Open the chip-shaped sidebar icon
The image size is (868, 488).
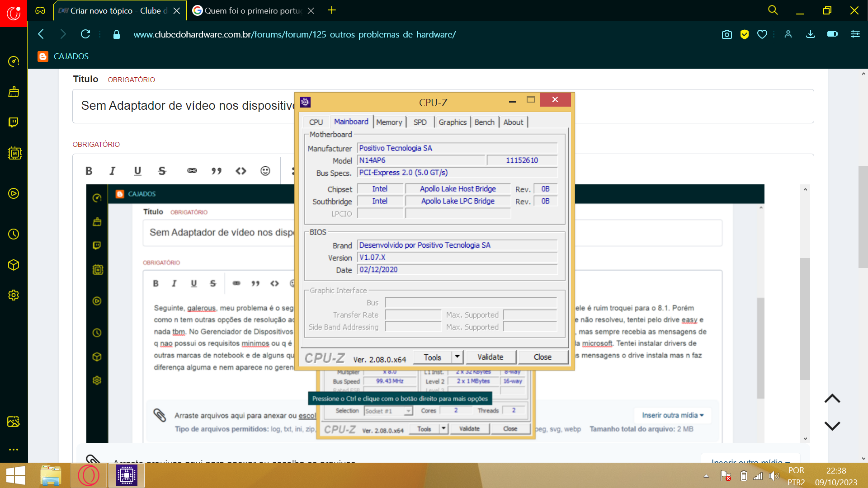point(14,153)
